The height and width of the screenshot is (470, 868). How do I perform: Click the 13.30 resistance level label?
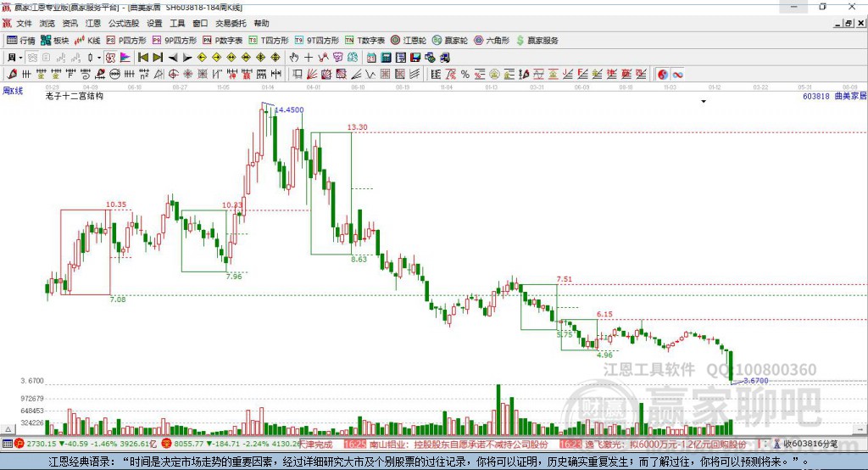point(357,127)
